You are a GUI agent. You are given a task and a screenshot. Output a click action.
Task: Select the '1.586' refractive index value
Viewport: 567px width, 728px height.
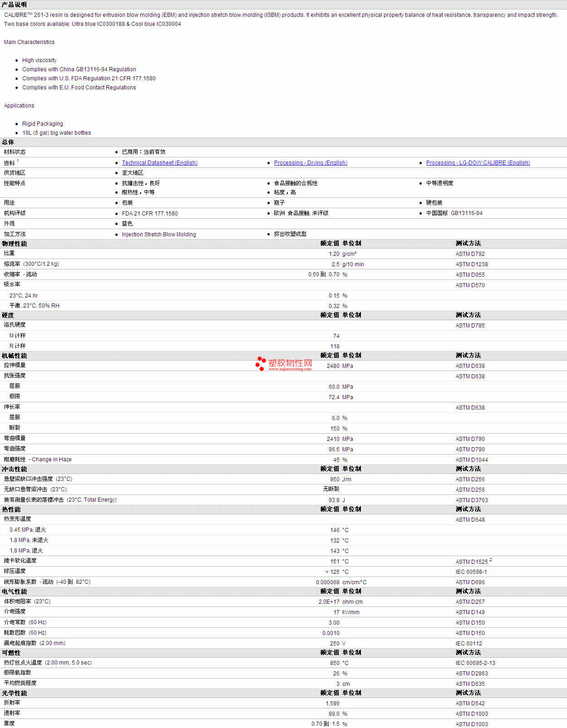332,704
